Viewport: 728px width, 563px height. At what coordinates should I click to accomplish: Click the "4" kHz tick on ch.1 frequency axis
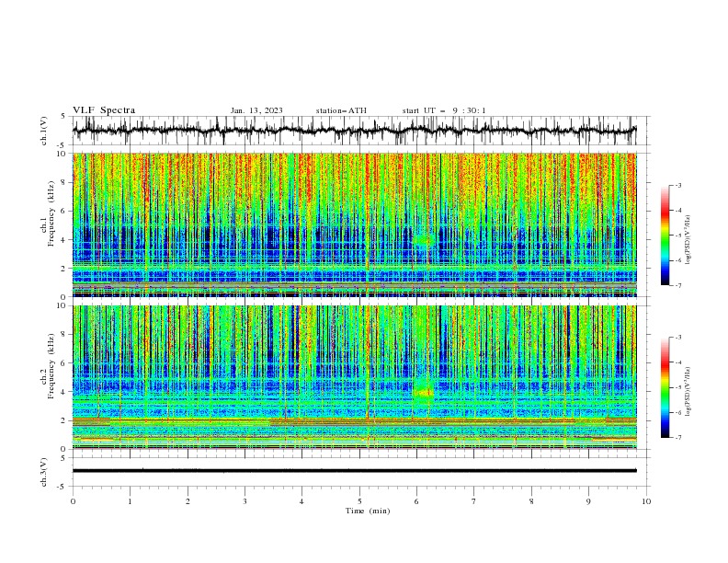coord(64,240)
